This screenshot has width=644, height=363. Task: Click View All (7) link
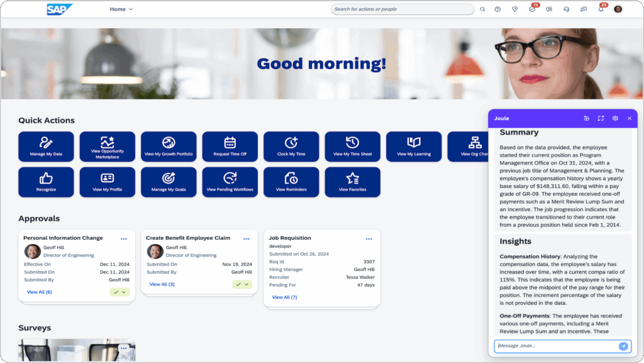point(284,298)
